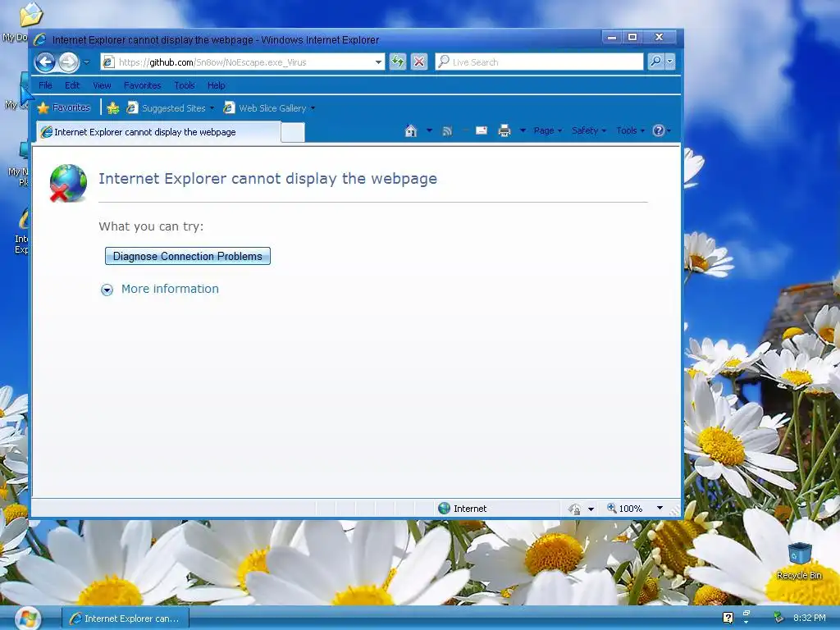Minimize the Internet Explorer window
Screen dimensions: 840x630
coord(612,37)
